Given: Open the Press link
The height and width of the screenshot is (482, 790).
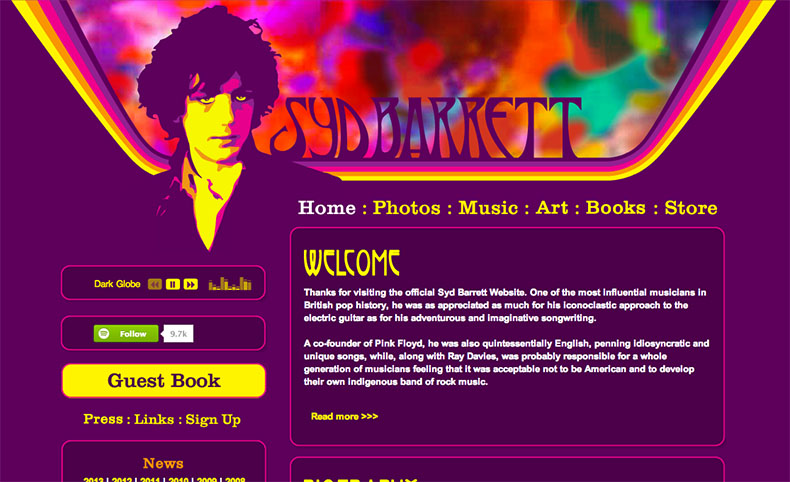Looking at the screenshot, I should tap(103, 419).
